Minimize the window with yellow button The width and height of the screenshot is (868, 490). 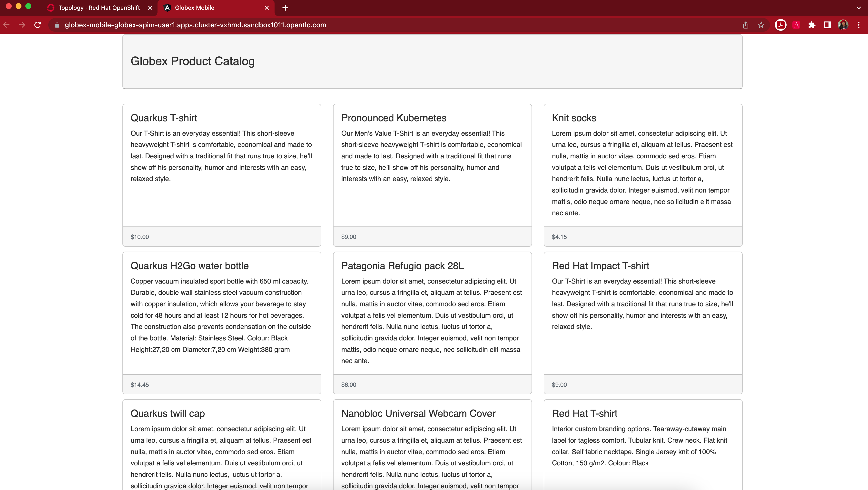[19, 6]
